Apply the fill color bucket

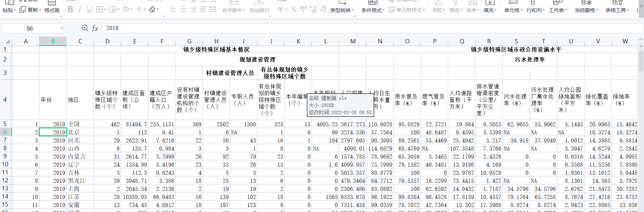126,9
